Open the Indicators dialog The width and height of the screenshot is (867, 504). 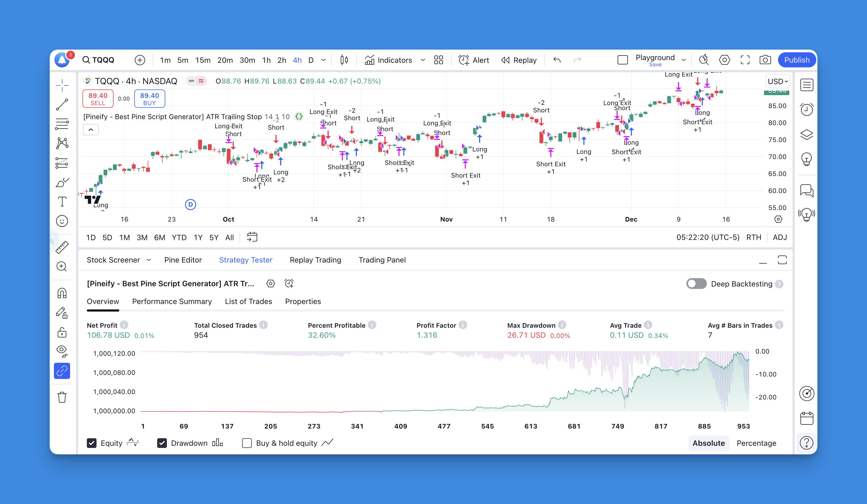388,60
